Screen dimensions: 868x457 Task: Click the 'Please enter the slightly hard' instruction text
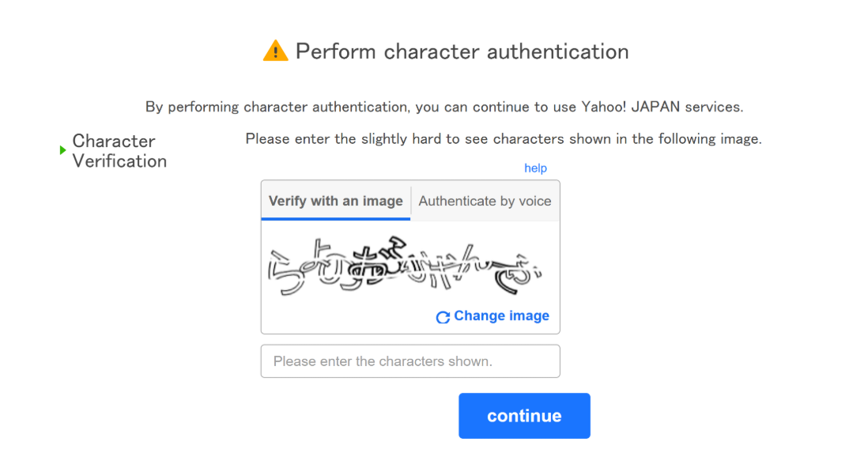pos(503,139)
